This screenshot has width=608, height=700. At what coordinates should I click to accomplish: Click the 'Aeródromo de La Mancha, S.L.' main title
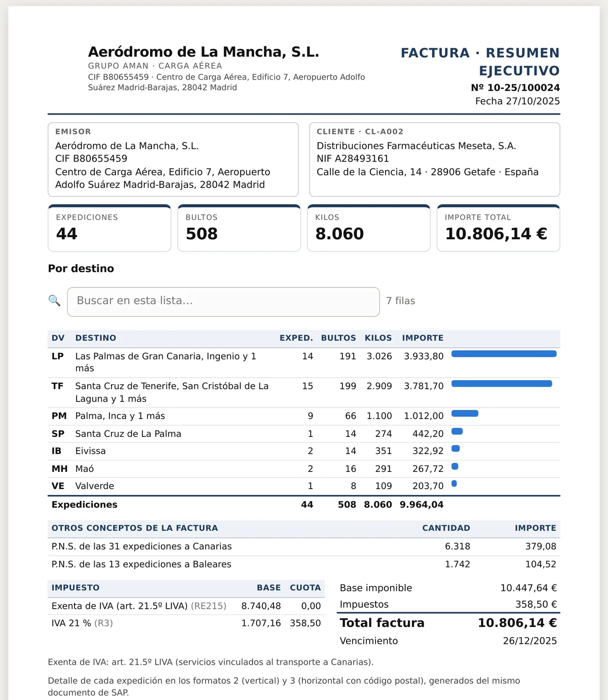[204, 52]
